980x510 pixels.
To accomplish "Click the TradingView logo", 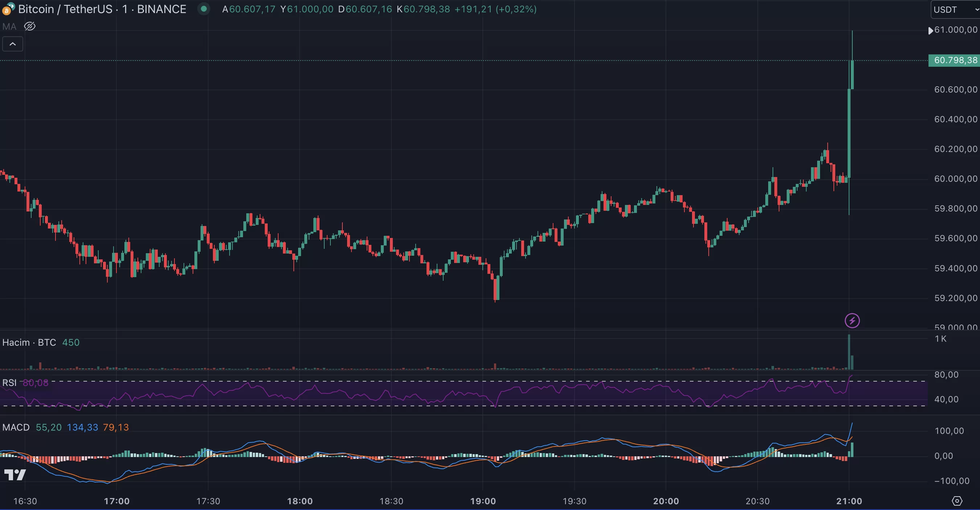I will click(15, 474).
